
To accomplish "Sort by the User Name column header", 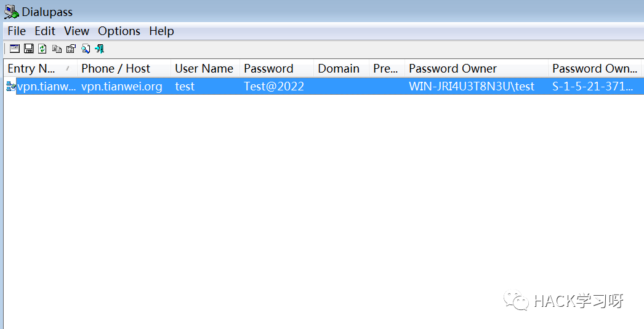I will click(x=204, y=68).
